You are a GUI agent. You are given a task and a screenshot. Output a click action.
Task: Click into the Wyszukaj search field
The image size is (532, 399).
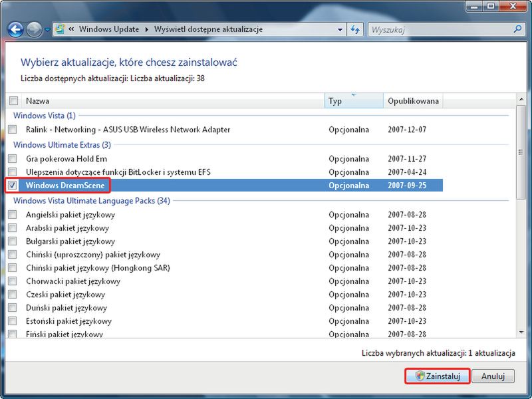tap(441, 30)
